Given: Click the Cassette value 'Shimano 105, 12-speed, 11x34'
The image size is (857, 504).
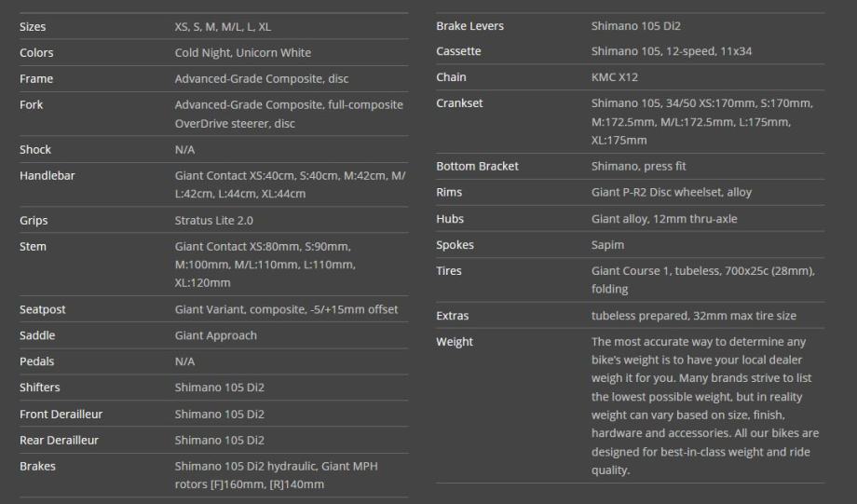Looking at the screenshot, I should 671,51.
